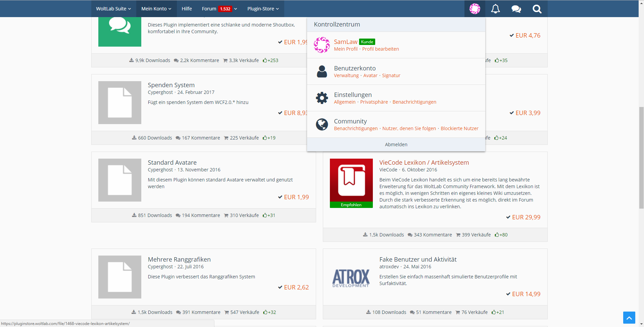Image resolution: width=644 pixels, height=327 pixels.
Task: Open the Fake Benutzer und Aktivität plugin
Action: click(x=418, y=259)
